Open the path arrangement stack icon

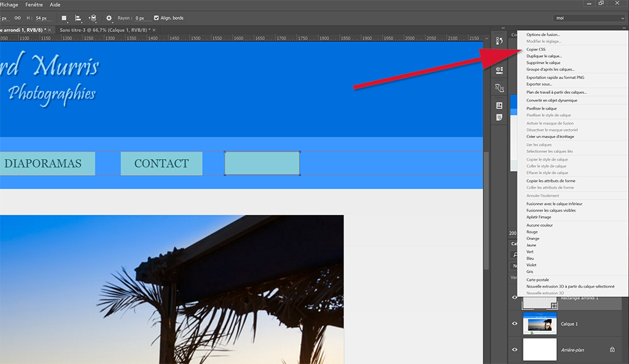(x=93, y=18)
